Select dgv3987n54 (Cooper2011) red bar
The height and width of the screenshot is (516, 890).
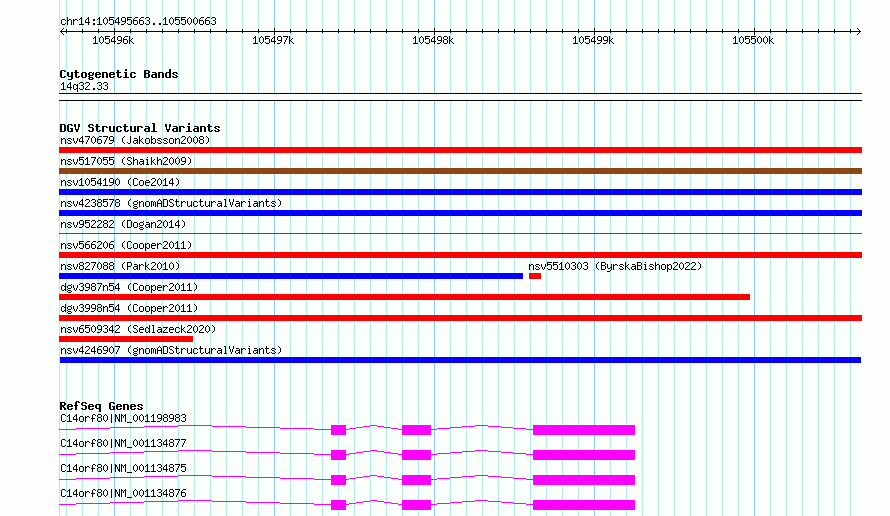(x=404, y=297)
